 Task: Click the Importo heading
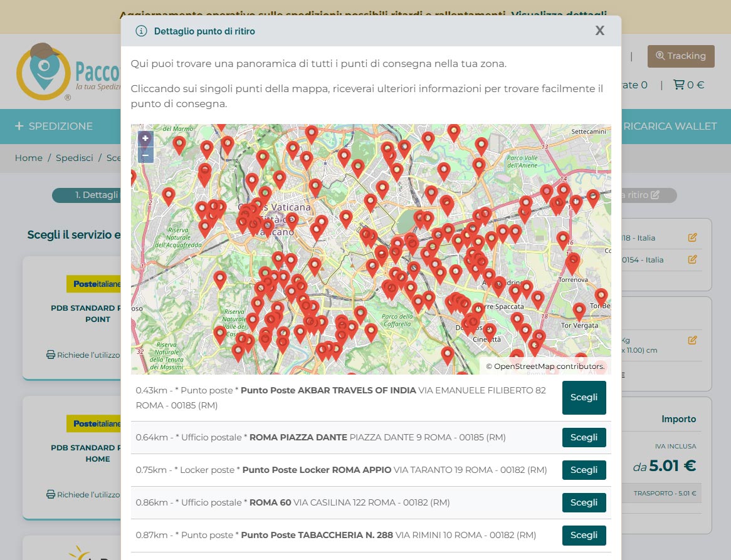(x=678, y=419)
